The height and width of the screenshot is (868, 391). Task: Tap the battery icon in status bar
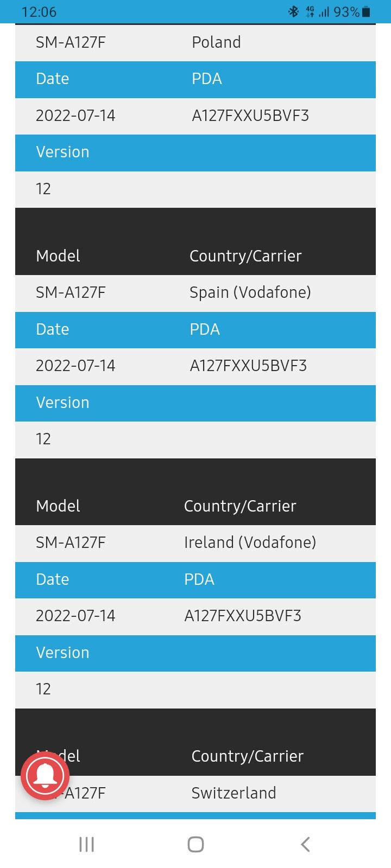click(366, 11)
